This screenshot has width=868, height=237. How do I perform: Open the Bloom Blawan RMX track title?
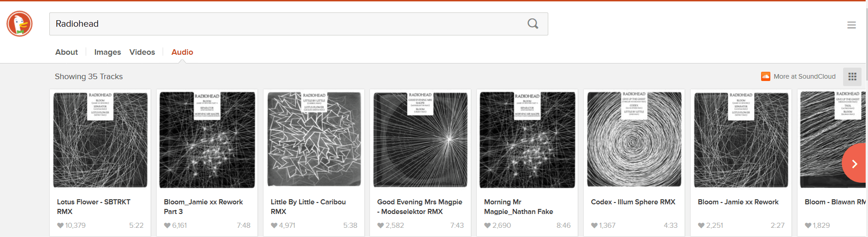pos(835,202)
